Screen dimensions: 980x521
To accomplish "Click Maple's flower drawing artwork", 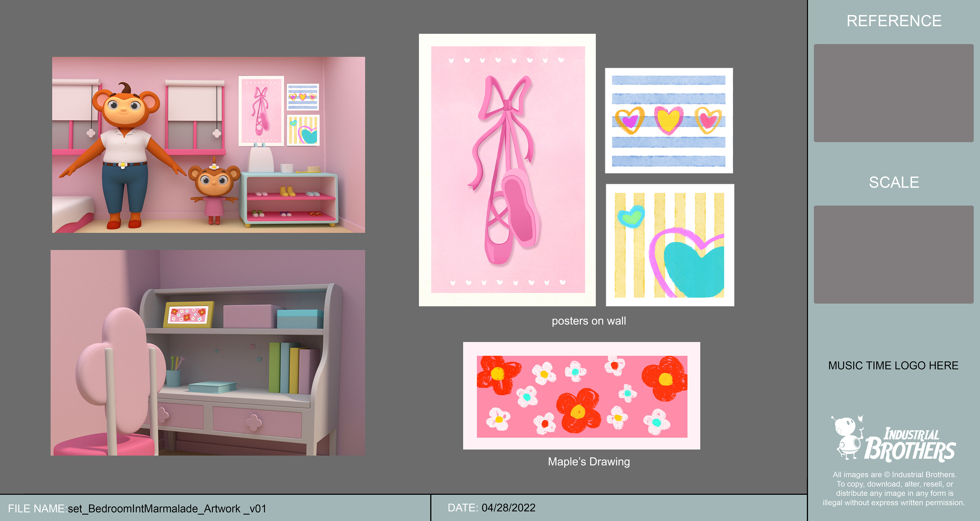I will pyautogui.click(x=581, y=396).
